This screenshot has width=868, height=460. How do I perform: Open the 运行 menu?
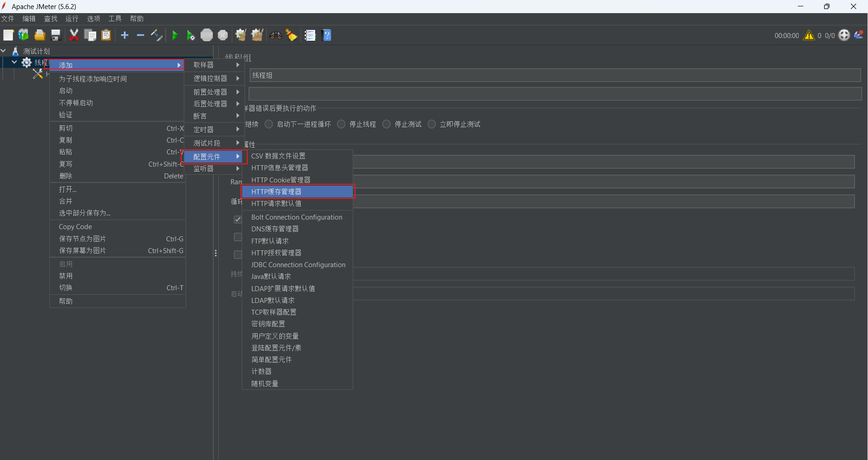pos(72,19)
